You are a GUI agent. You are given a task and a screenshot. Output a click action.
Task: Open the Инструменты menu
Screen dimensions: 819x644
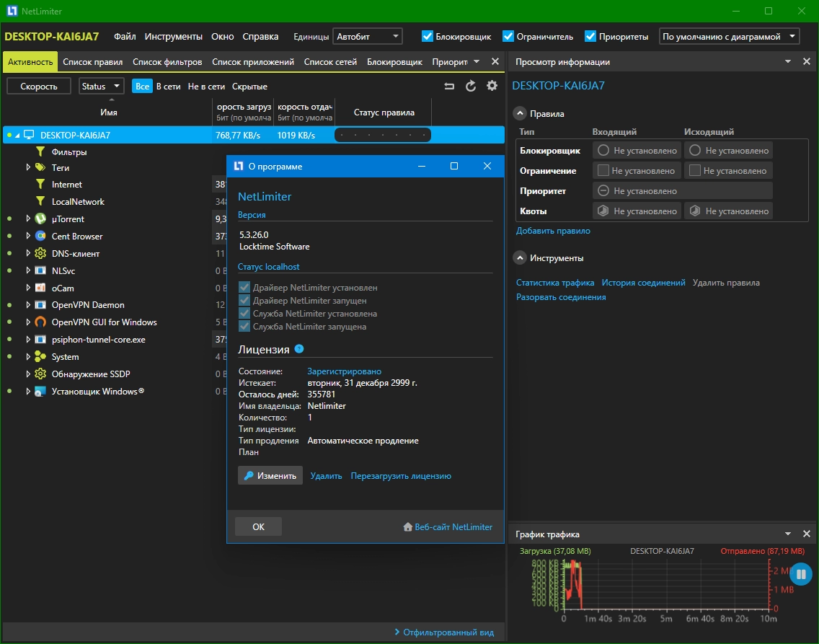(x=173, y=36)
